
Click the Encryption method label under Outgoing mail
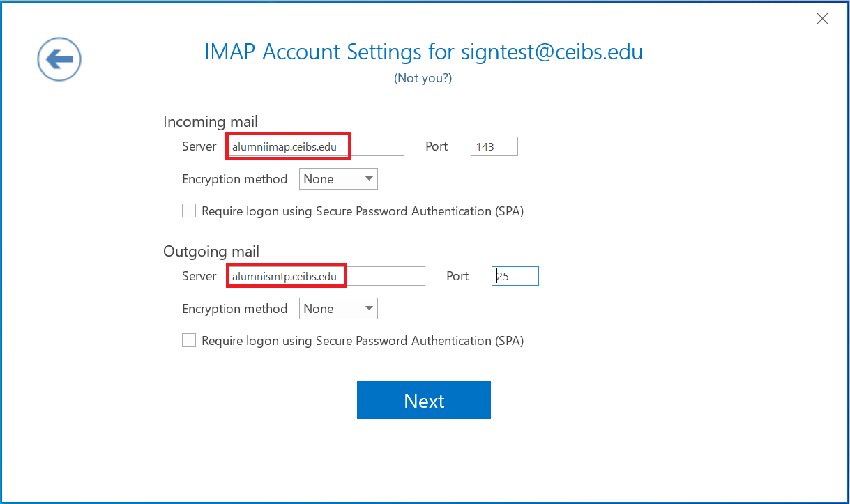pos(235,309)
